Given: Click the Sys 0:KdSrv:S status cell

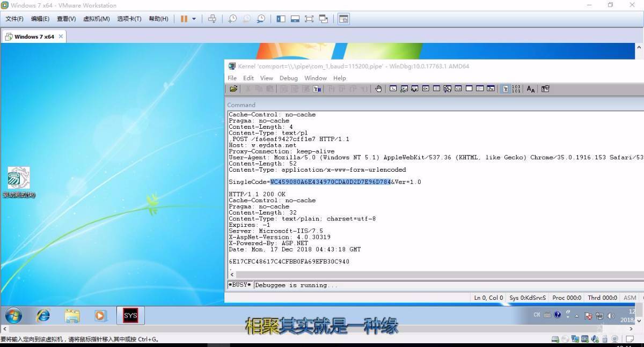Looking at the screenshot, I should coord(528,298).
